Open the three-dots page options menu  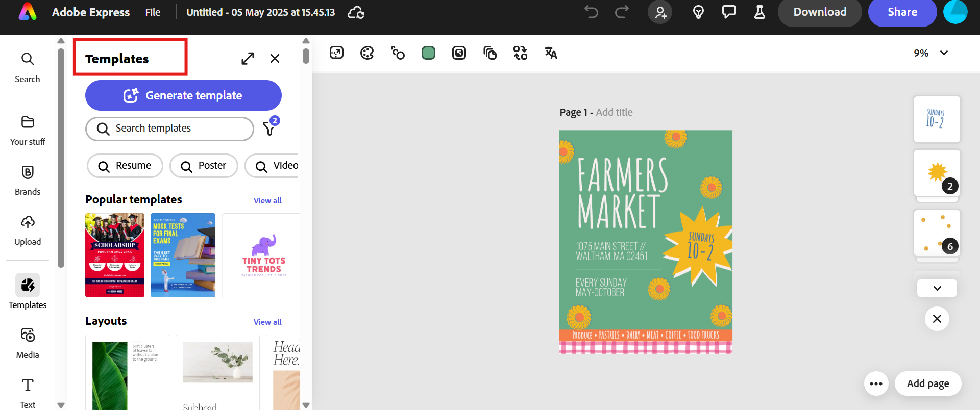[x=876, y=384]
